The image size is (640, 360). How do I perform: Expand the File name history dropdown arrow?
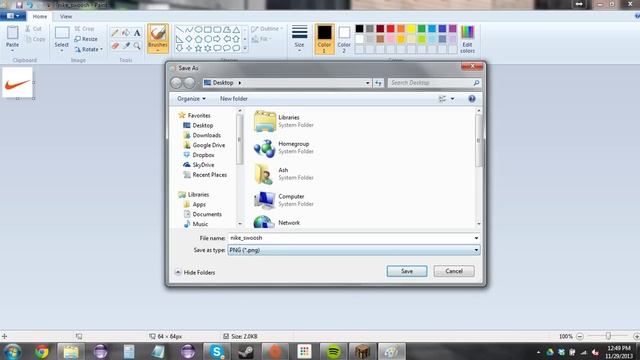pos(476,238)
